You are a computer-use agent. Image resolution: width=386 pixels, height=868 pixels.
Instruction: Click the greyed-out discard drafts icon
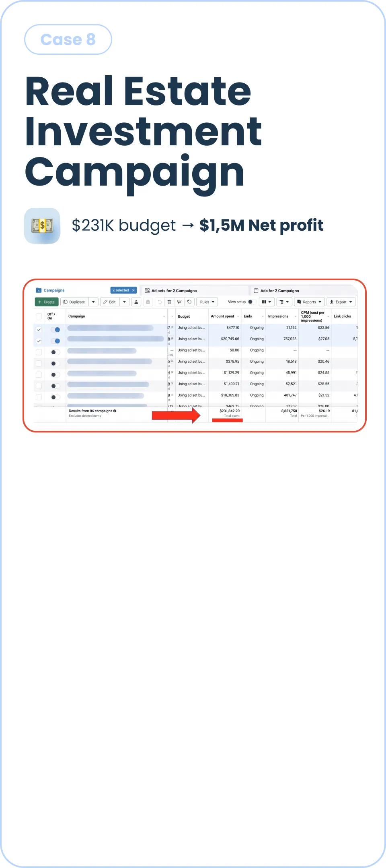click(x=148, y=302)
